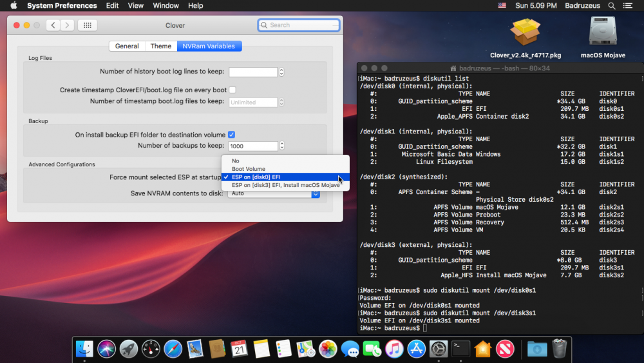Choose No in ESP mount menu
Viewport: 644px width, 363px height.
(x=285, y=161)
